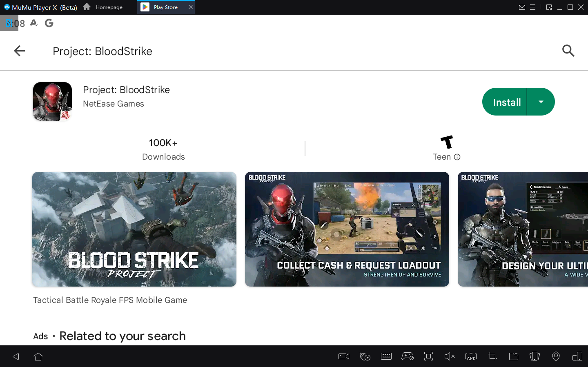Open the Project: BloodStrike app icon
The height and width of the screenshot is (367, 588).
(x=52, y=101)
